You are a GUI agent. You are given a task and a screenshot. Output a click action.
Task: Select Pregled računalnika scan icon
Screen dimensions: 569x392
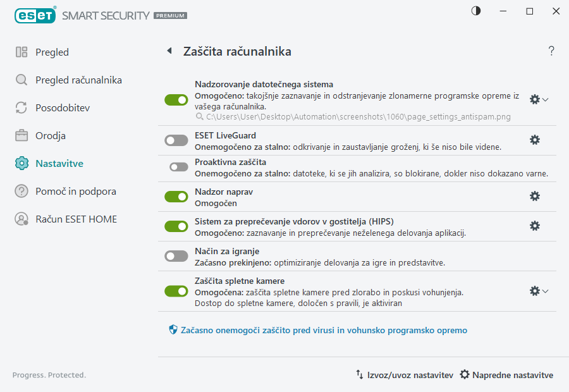click(20, 80)
